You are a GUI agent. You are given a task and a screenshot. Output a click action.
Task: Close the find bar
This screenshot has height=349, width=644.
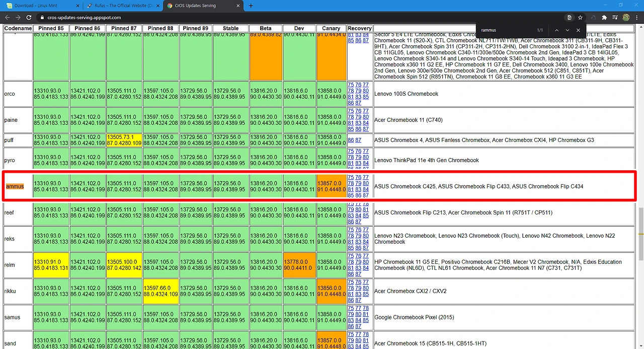click(578, 30)
